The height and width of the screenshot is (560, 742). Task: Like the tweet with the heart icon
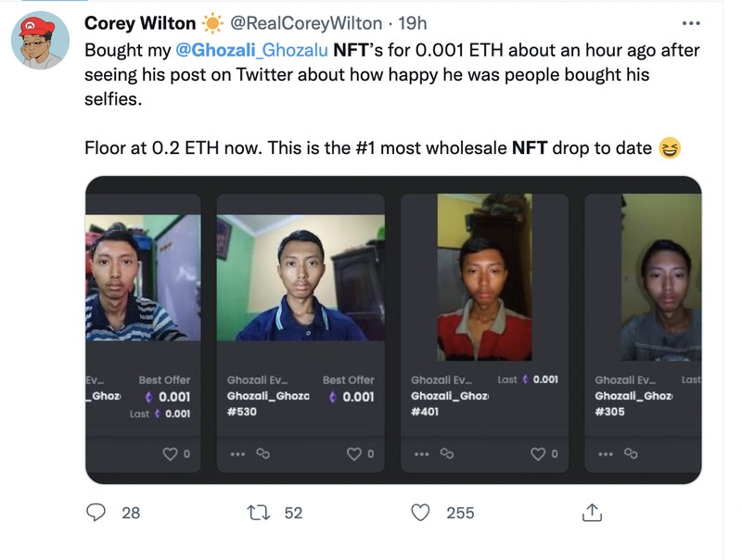(x=421, y=512)
